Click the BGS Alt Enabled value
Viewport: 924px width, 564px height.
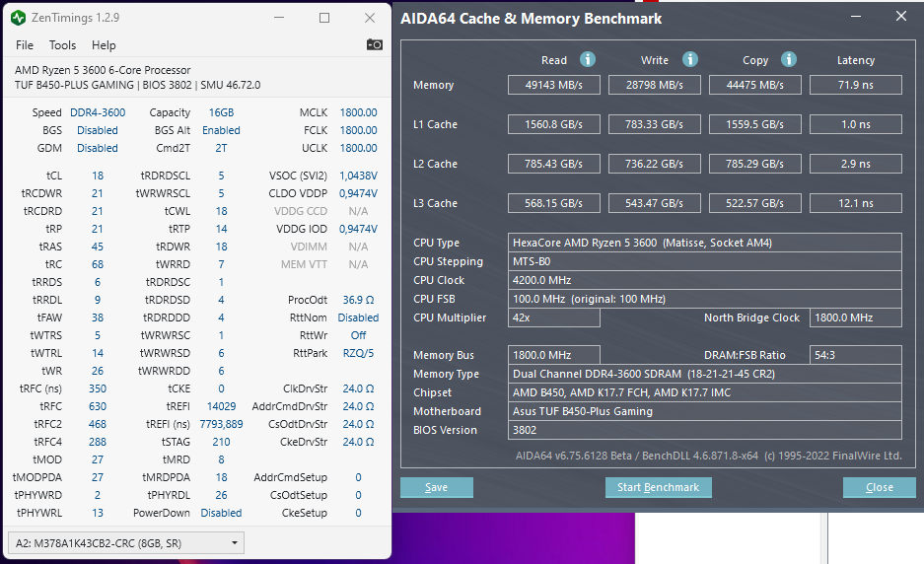click(x=221, y=130)
